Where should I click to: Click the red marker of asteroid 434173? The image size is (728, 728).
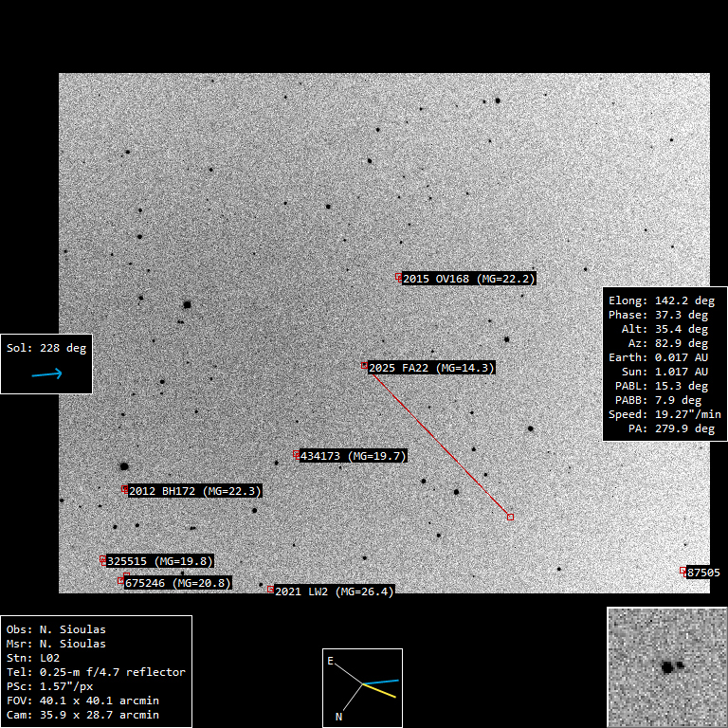point(297,456)
